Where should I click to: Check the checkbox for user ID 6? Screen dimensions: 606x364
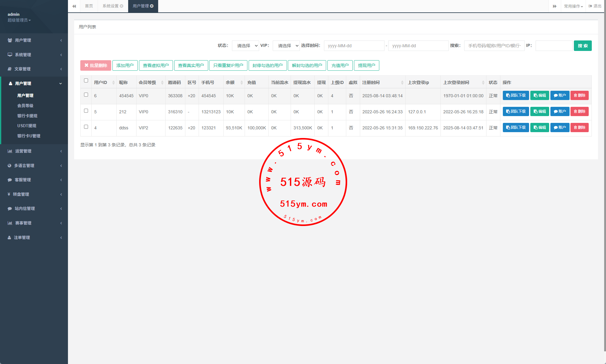86,95
